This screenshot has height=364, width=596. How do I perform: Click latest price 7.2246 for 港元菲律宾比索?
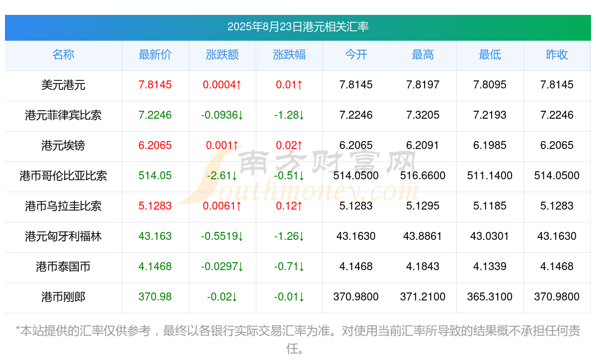click(155, 115)
